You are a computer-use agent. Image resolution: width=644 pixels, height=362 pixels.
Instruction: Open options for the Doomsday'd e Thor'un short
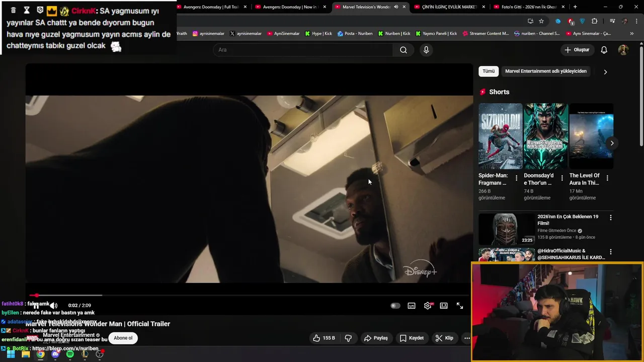562,178
